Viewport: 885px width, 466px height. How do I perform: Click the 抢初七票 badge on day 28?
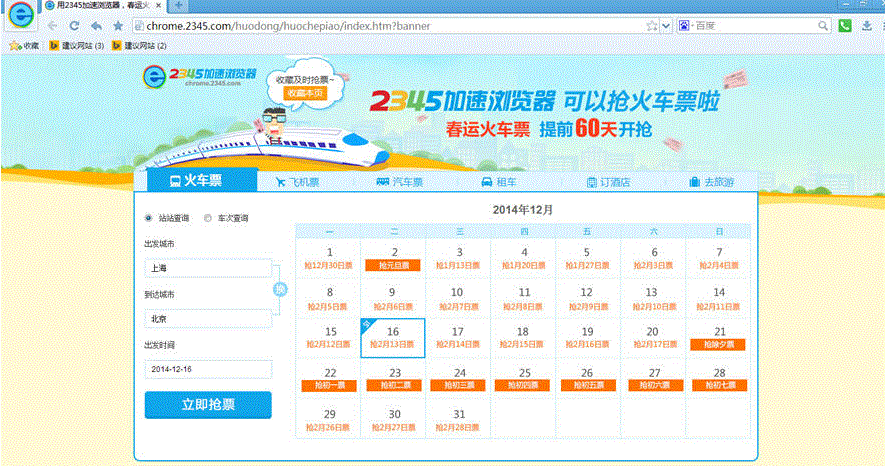coord(719,385)
